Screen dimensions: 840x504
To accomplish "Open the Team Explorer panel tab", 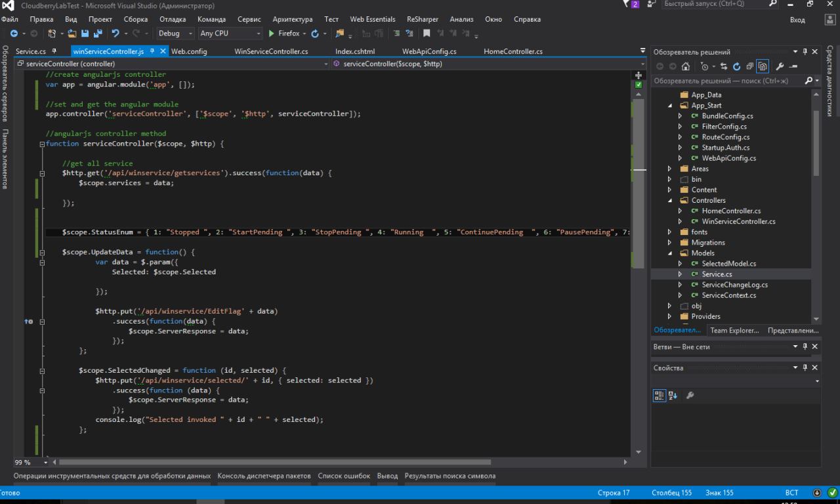I will point(734,330).
